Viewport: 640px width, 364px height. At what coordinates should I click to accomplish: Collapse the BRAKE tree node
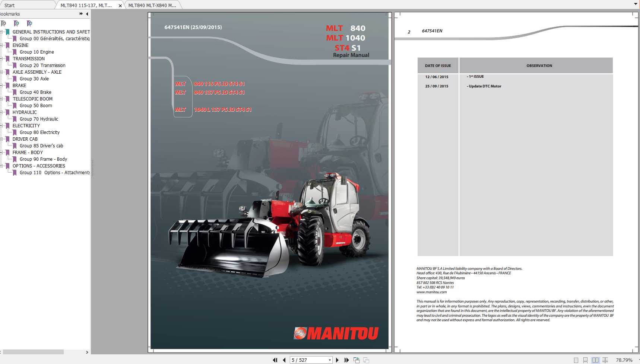pos(1,86)
